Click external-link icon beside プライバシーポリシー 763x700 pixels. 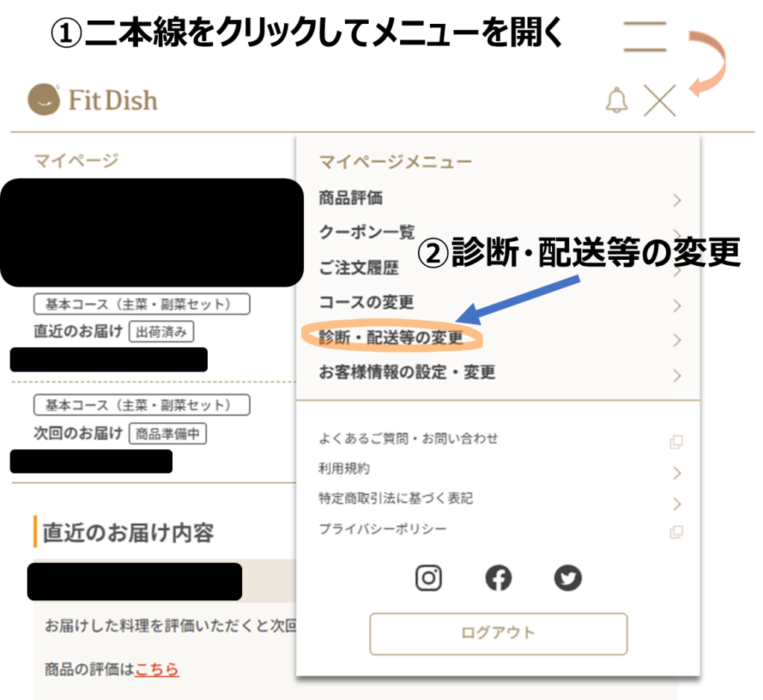pos(677,532)
